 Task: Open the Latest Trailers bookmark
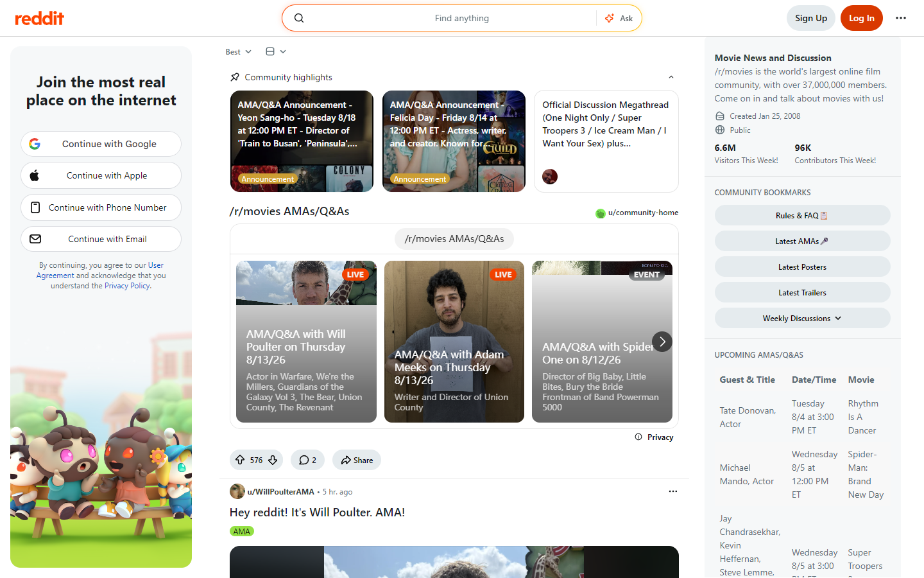click(x=802, y=292)
